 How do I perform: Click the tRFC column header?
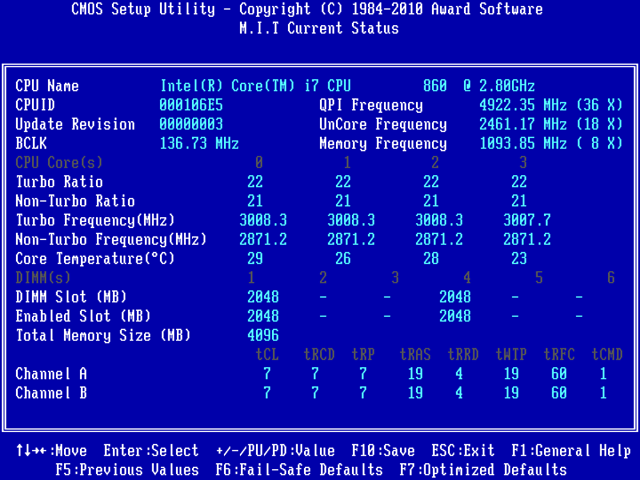click(x=559, y=354)
